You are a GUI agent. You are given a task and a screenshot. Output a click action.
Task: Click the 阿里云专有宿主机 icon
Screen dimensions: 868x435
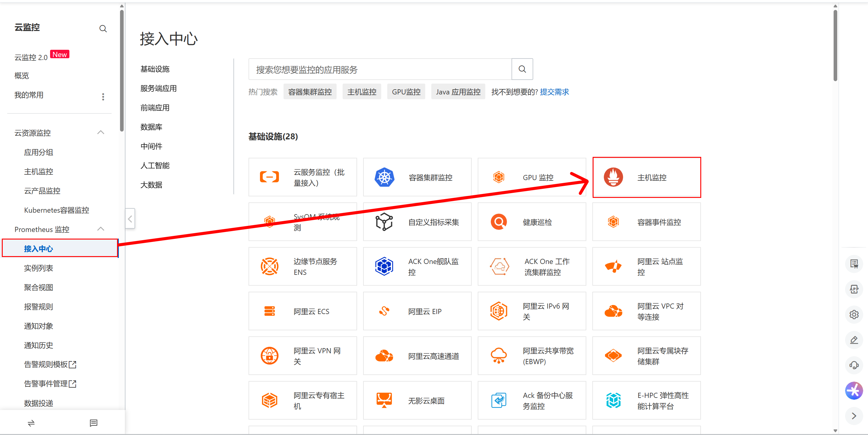(x=269, y=400)
